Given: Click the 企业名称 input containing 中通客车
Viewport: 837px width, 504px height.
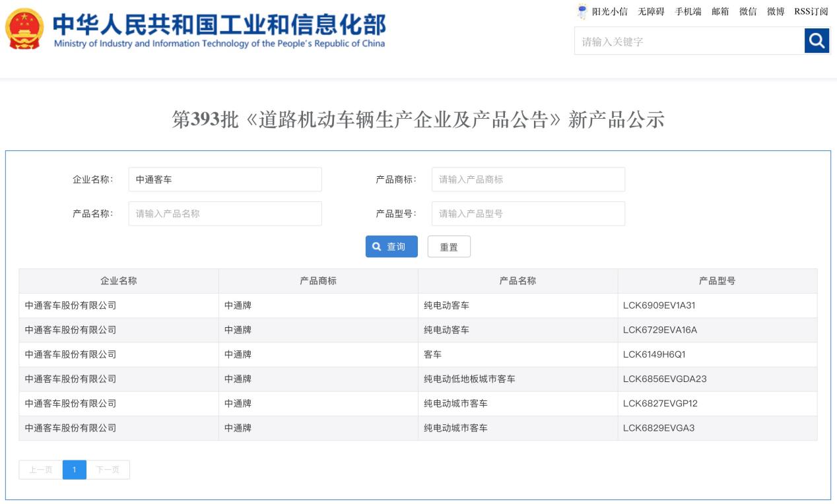Looking at the screenshot, I should (x=225, y=179).
